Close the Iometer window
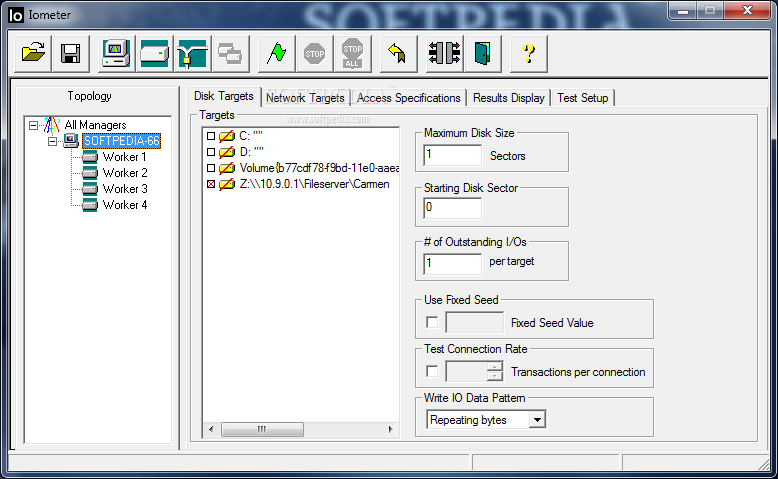 pyautogui.click(x=748, y=10)
